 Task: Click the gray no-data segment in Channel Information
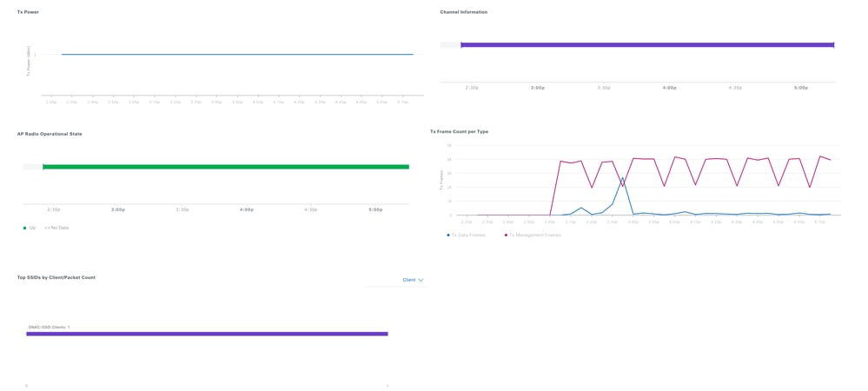point(450,45)
